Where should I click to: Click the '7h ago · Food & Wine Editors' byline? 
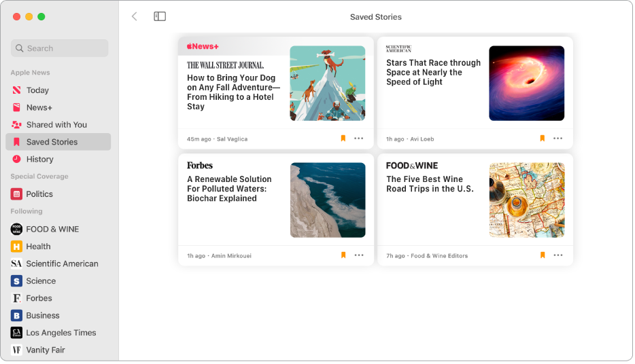(427, 256)
